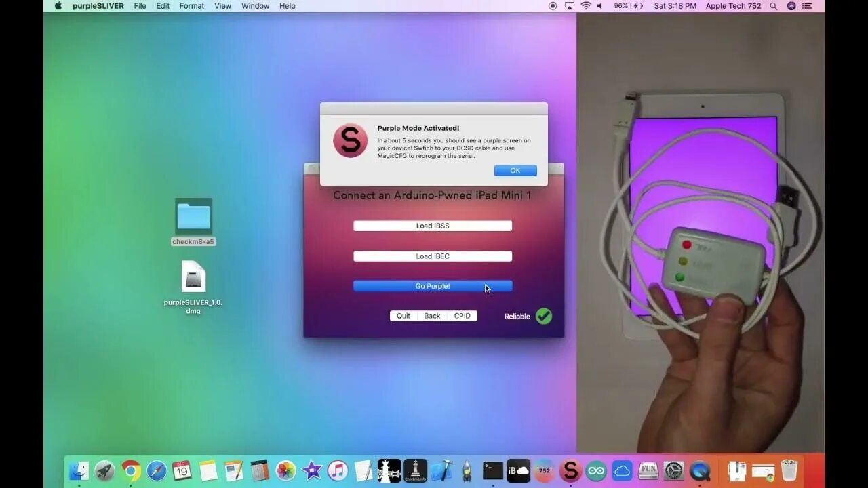
Task: Click the purpleSLIVER S logo in the dialog
Action: point(350,141)
